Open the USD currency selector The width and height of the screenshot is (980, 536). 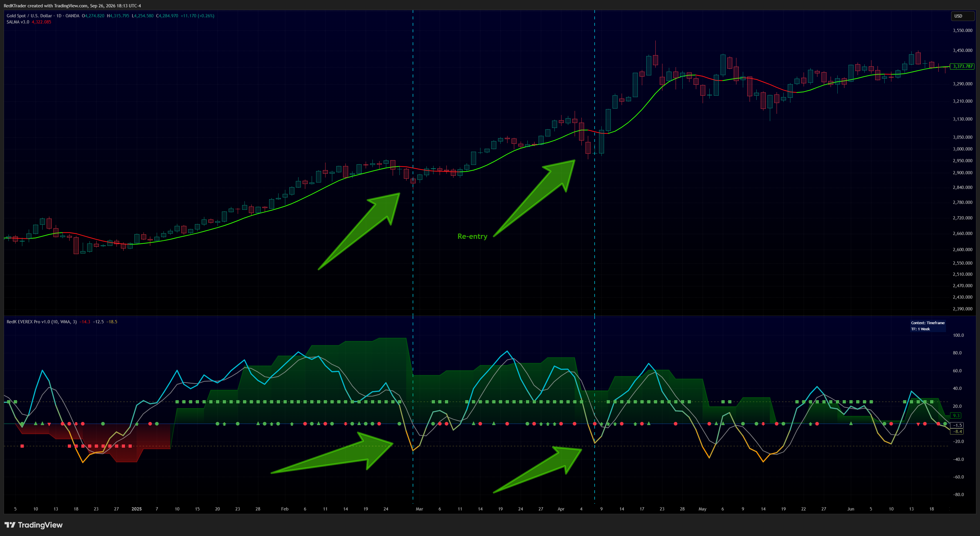[x=963, y=16]
